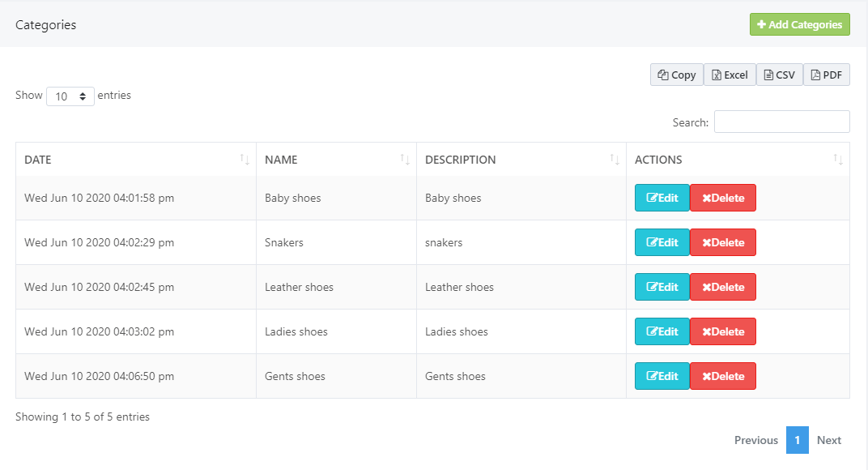Image resolution: width=868 pixels, height=470 pixels.
Task: Delete the Snakers category
Action: pyautogui.click(x=723, y=242)
